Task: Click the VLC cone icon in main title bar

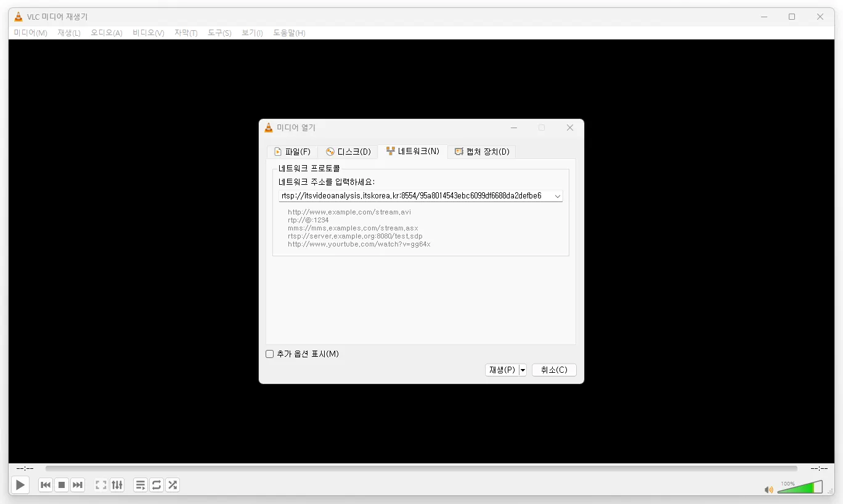Action: 18,17
